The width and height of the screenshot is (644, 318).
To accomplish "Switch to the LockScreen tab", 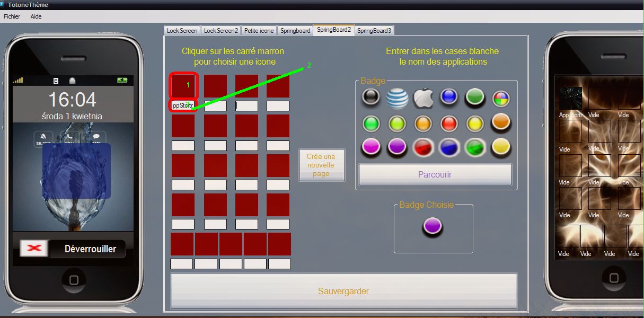I will pyautogui.click(x=182, y=31).
